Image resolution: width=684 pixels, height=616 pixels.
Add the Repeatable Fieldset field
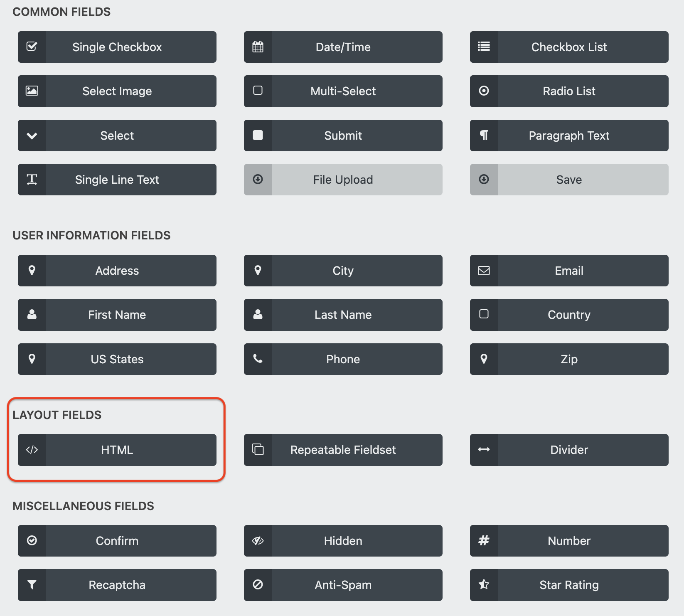click(x=343, y=450)
